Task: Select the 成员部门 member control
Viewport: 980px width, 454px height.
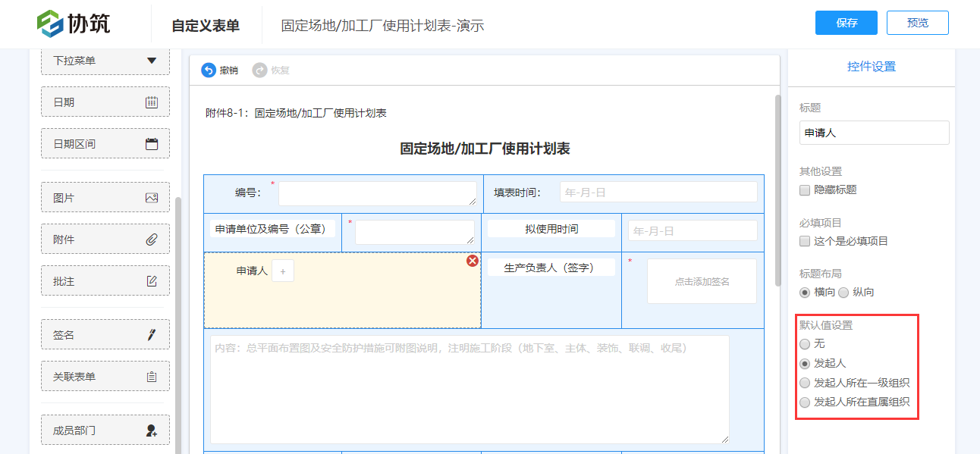Action: (105, 430)
